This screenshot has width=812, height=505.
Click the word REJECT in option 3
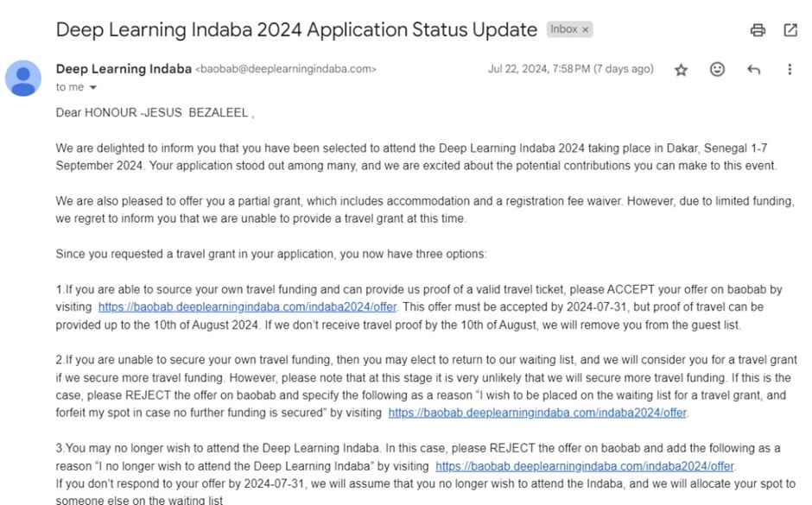[512, 448]
